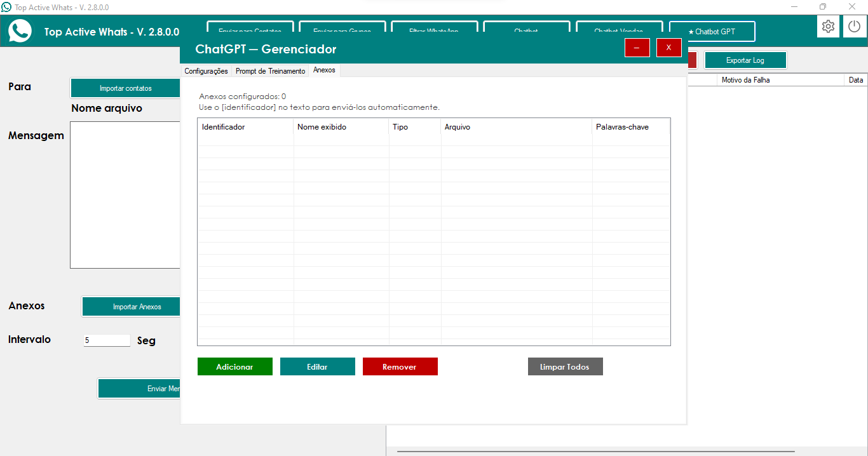Open the ★ Chatbot GPT section
Viewport: 868px width, 456px height.
click(712, 31)
